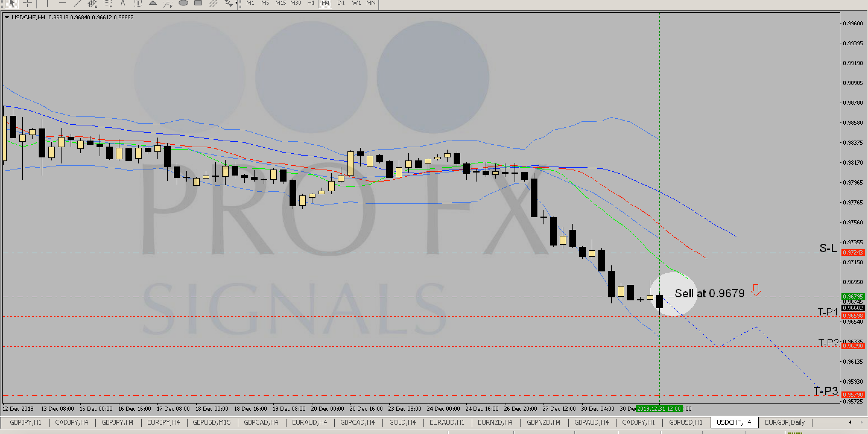Select the horizontal line tool

click(63, 3)
